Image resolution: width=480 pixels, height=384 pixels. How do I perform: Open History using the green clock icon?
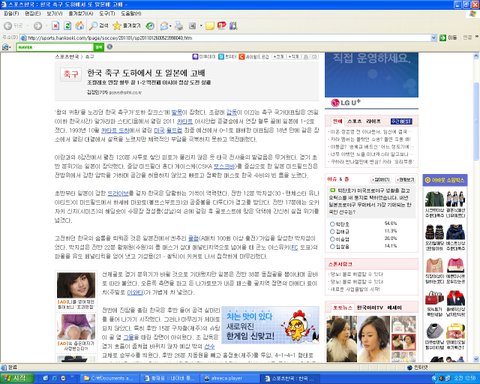tap(150, 26)
